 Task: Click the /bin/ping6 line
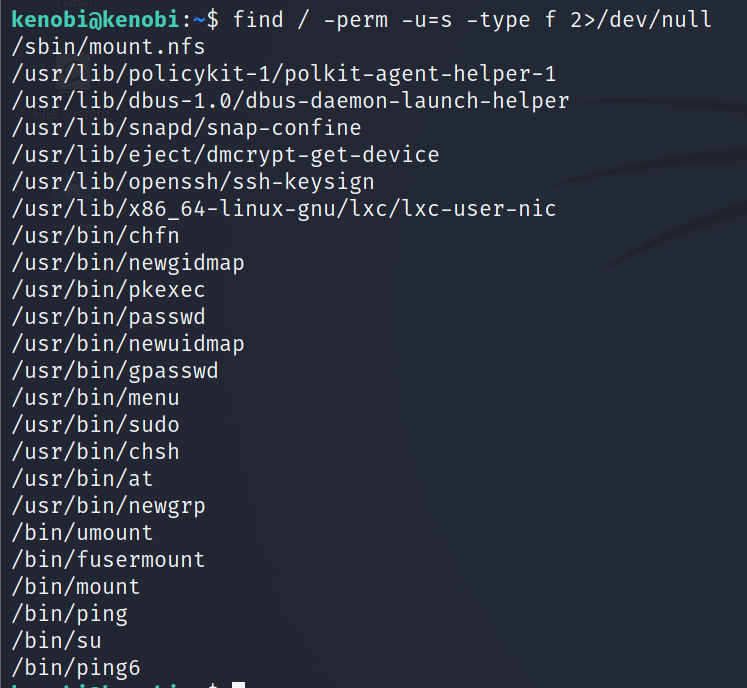pos(76,668)
